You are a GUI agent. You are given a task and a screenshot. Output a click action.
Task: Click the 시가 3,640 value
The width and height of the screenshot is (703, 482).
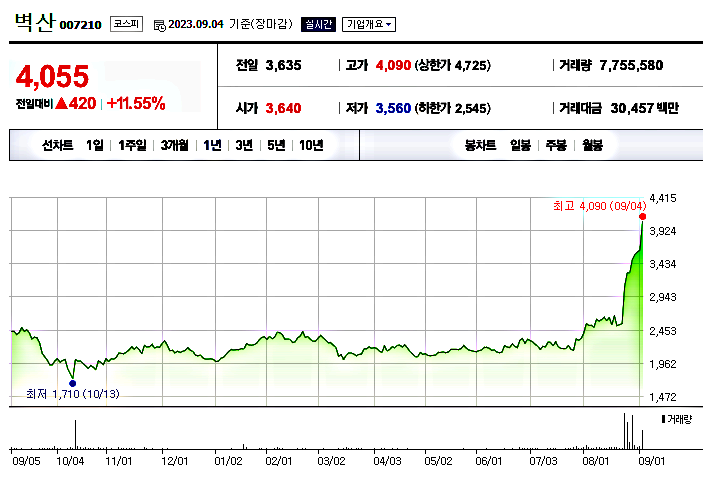[x=283, y=108]
